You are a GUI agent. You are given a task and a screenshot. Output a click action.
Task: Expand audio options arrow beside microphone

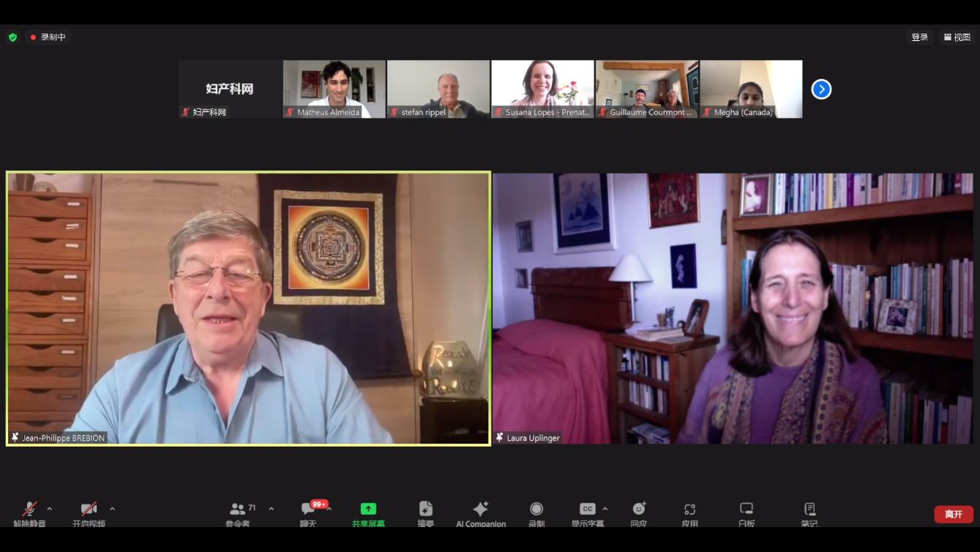pos(50,509)
